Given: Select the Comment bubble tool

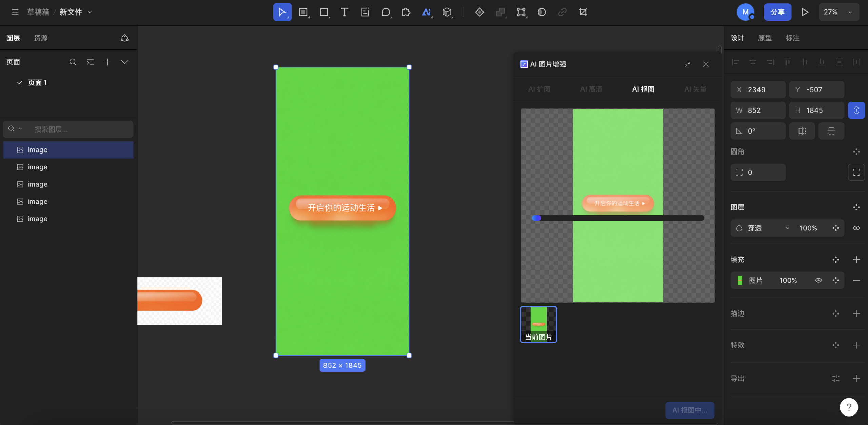Looking at the screenshot, I should coord(386,12).
